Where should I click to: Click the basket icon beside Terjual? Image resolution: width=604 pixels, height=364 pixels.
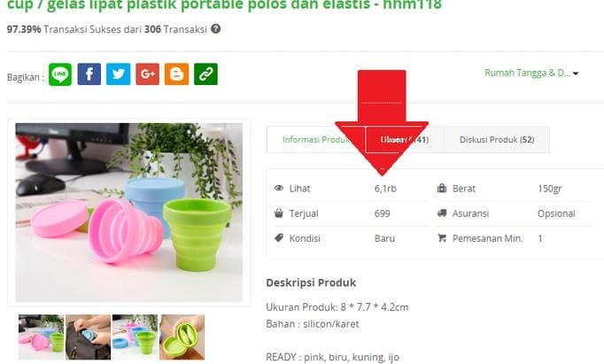point(278,213)
